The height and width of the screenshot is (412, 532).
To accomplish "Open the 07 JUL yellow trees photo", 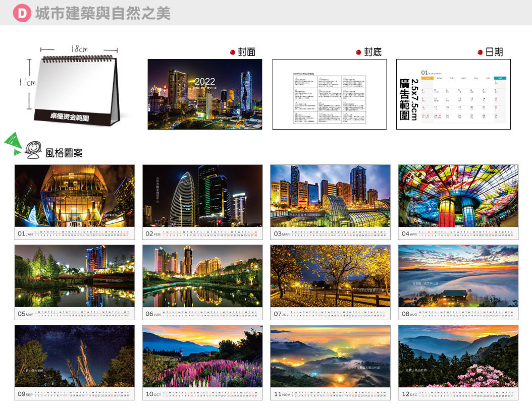I will (x=330, y=276).
